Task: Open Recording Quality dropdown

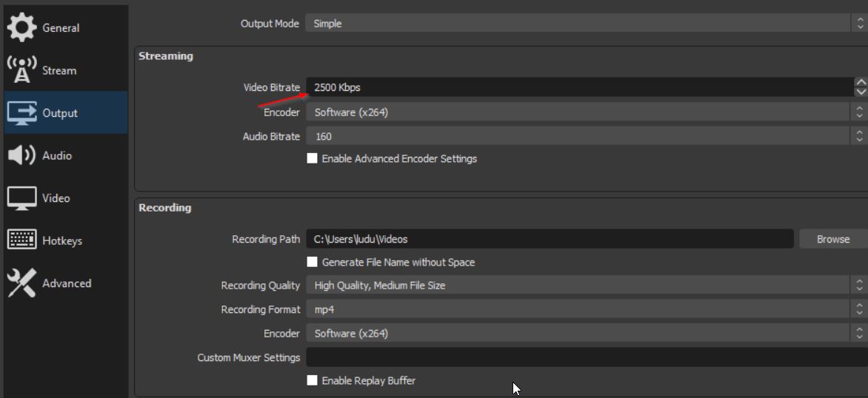Action: click(587, 286)
